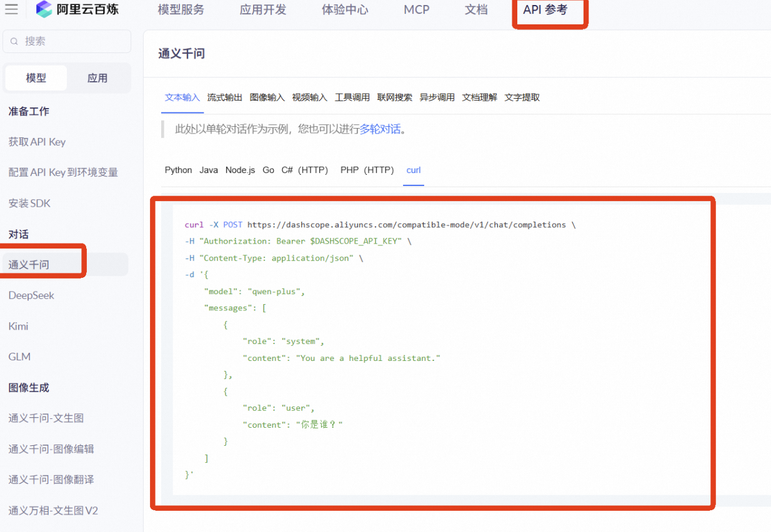This screenshot has height=532, width=771.
Task: Select the 文本输入 tab
Action: pos(182,97)
